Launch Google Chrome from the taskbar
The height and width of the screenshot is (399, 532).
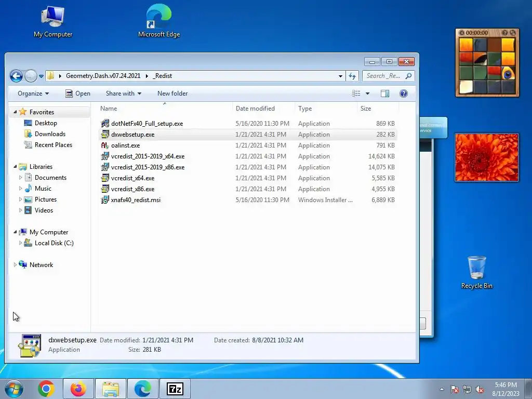tap(46, 389)
